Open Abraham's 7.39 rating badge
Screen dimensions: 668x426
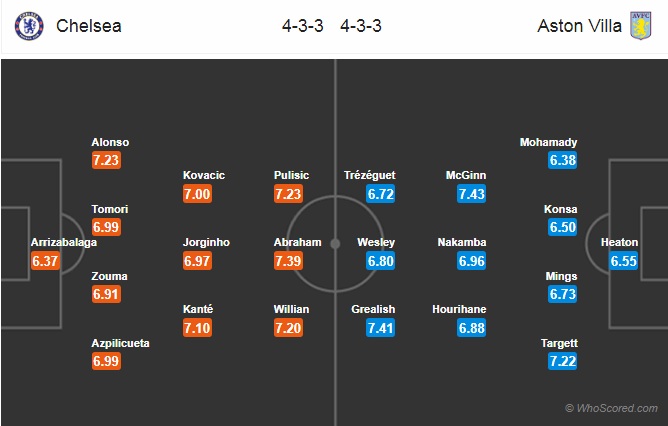[x=288, y=261]
